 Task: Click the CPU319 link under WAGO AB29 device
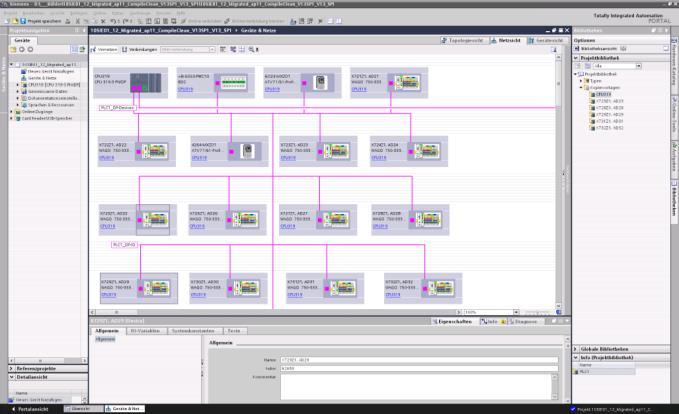coord(108,294)
